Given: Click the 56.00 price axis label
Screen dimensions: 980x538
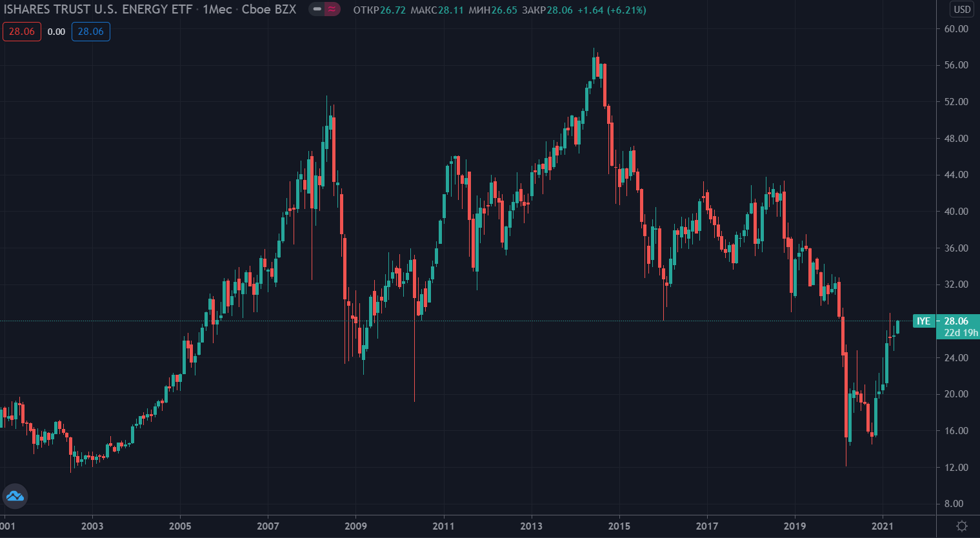Looking at the screenshot, I should click(x=956, y=65).
